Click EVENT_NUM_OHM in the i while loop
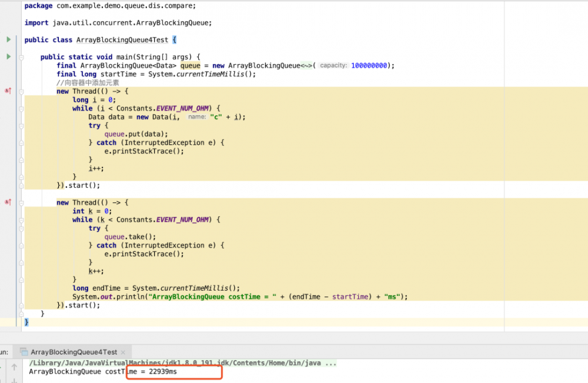This screenshot has width=588, height=383. (182, 108)
